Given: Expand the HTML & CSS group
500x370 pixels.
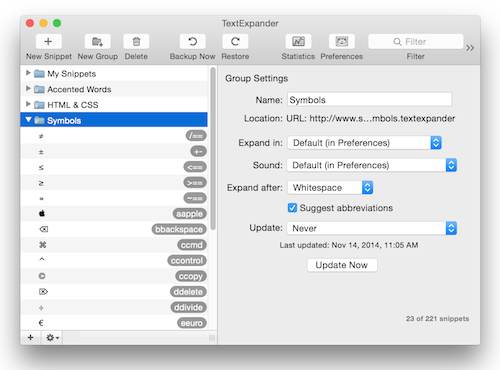Looking at the screenshot, I should (x=28, y=104).
